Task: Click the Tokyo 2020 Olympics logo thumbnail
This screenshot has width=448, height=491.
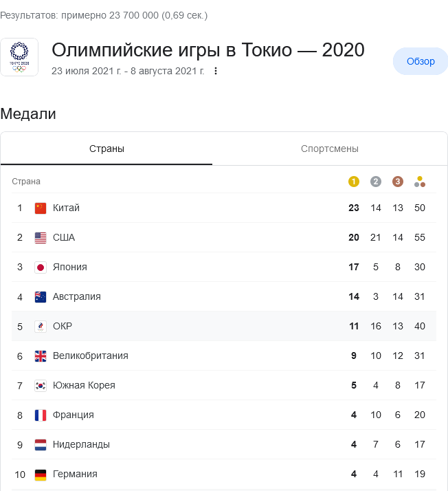Action: (x=19, y=57)
